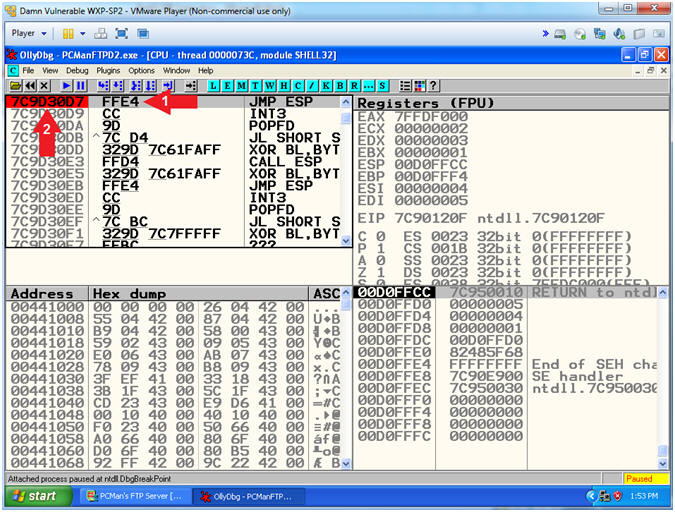Screen dimensions: 675x512
Task: Click dump pane scroll down arrow
Action: [x=346, y=464]
